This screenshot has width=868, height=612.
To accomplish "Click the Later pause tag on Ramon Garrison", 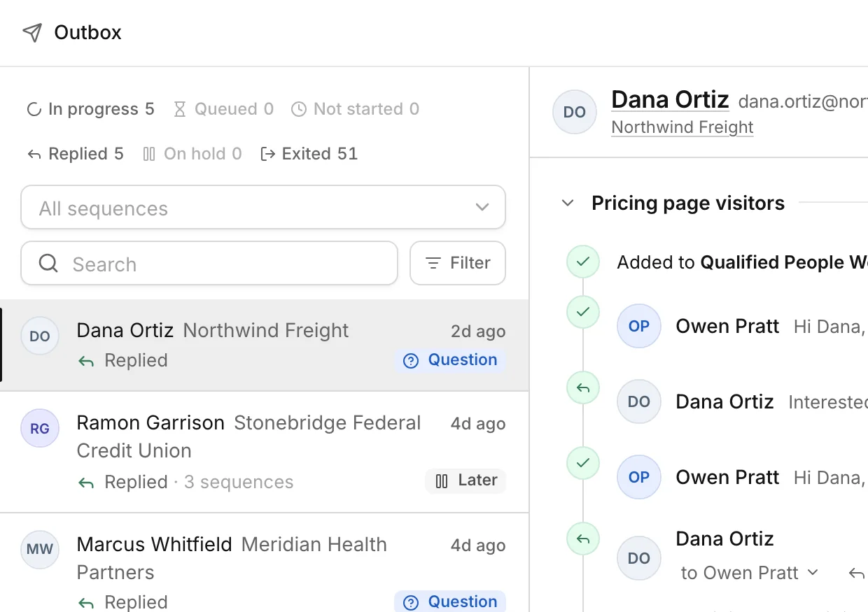I will pos(465,481).
